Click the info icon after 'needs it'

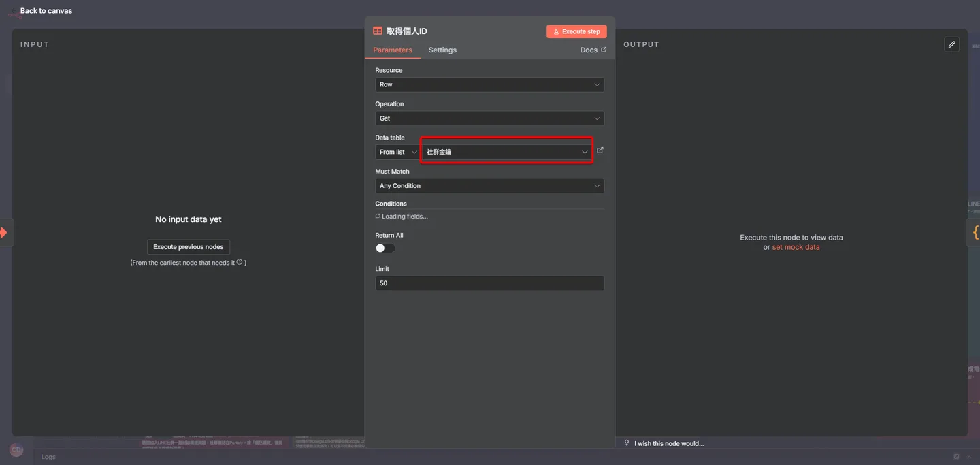pyautogui.click(x=240, y=262)
